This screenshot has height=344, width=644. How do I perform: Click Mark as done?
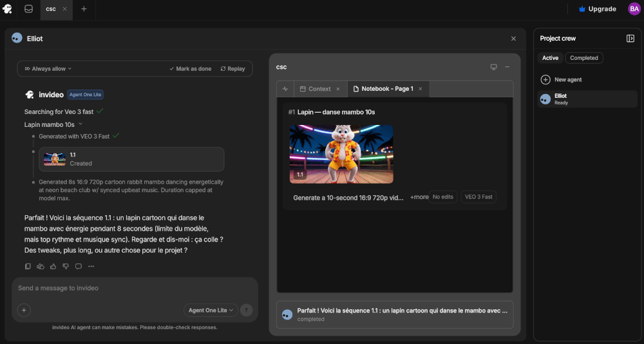190,69
